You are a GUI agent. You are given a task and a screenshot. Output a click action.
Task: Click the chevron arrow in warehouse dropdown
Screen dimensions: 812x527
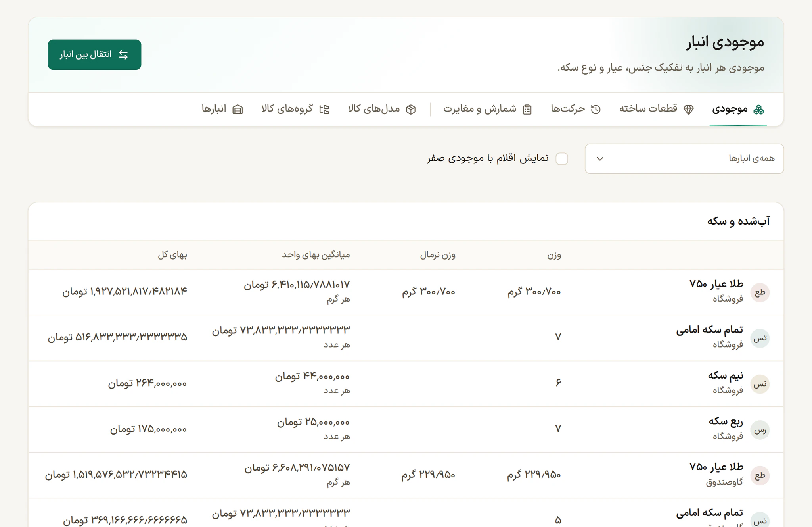pos(600,159)
